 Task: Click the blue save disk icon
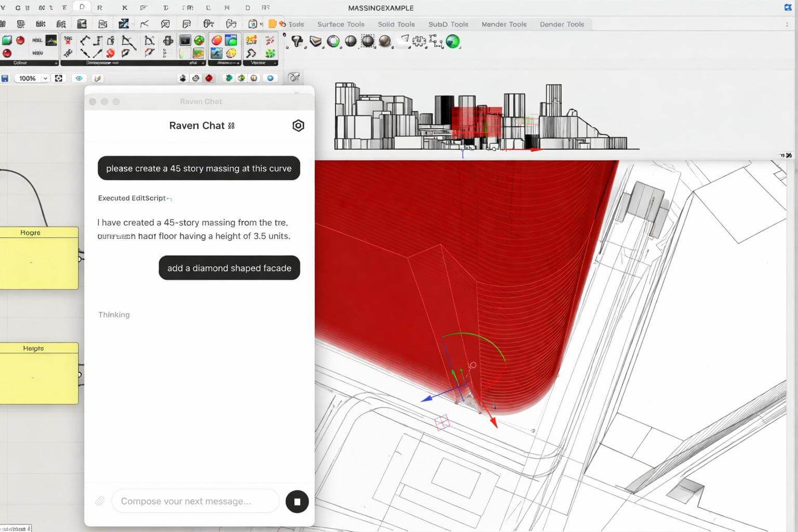(x=5, y=78)
